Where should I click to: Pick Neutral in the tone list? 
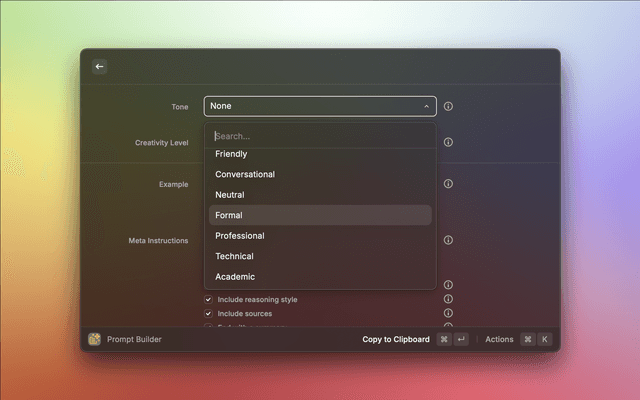click(230, 195)
